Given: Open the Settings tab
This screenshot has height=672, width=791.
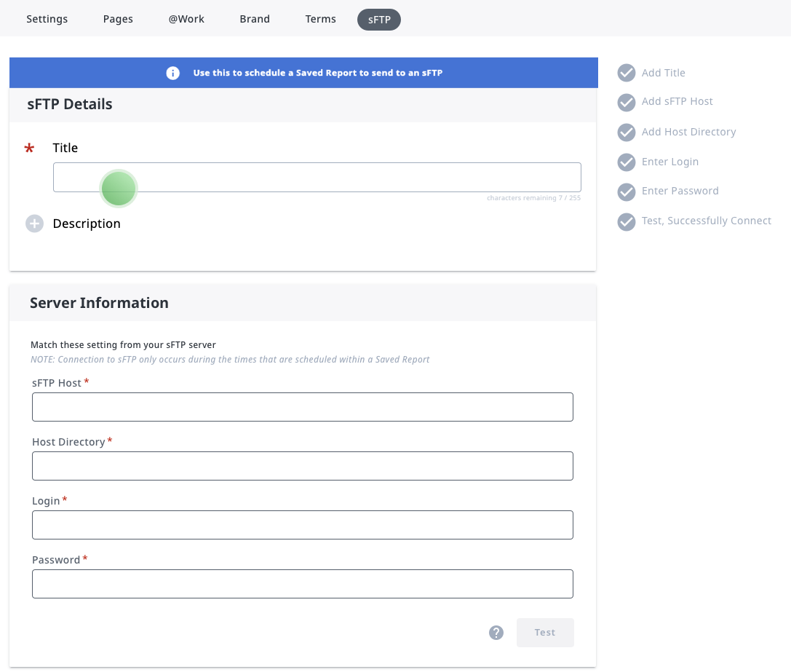Looking at the screenshot, I should [x=47, y=19].
